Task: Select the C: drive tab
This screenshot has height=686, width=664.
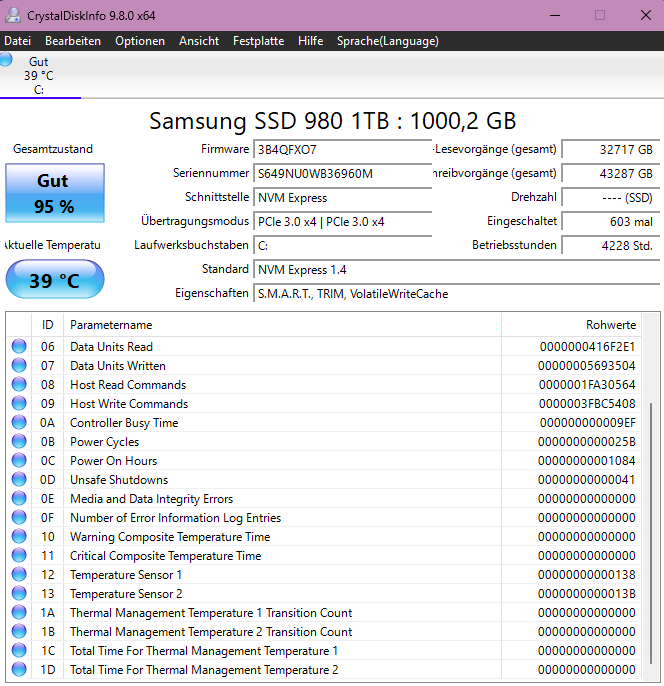Action: (40, 75)
